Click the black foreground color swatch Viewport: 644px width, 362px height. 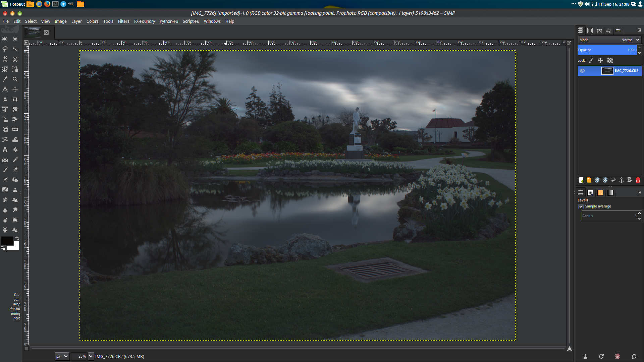[7, 241]
